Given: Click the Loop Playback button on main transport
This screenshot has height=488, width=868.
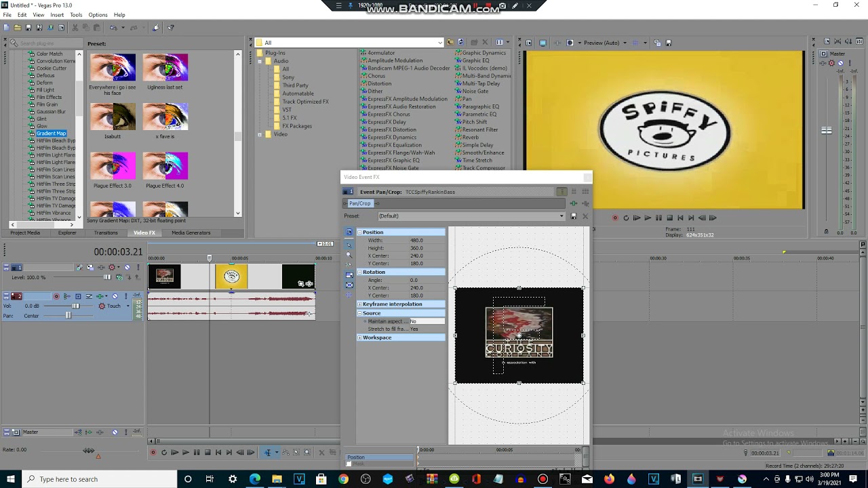Looking at the screenshot, I should pyautogui.click(x=164, y=452).
